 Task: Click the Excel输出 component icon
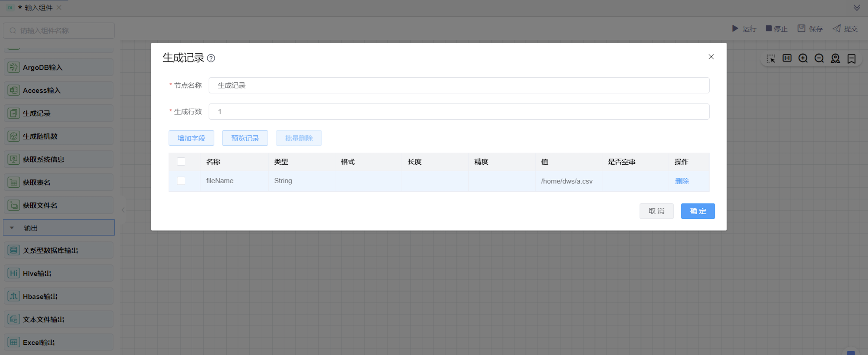coord(13,342)
